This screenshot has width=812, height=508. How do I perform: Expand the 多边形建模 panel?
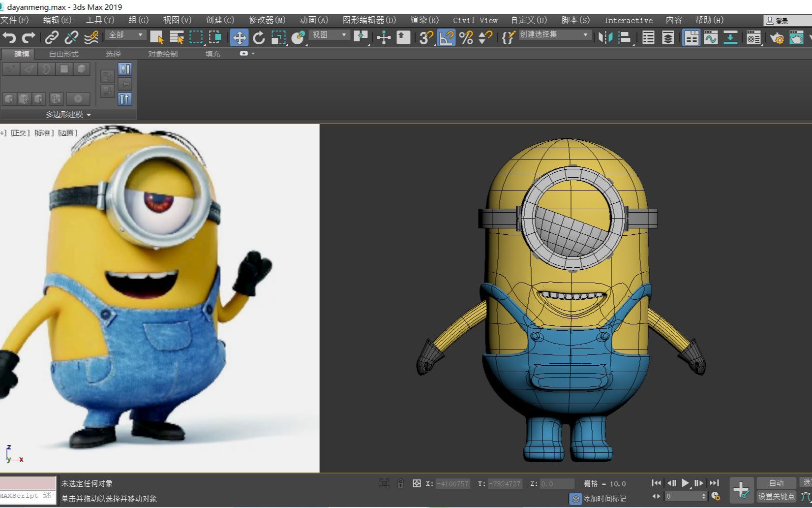coord(68,114)
